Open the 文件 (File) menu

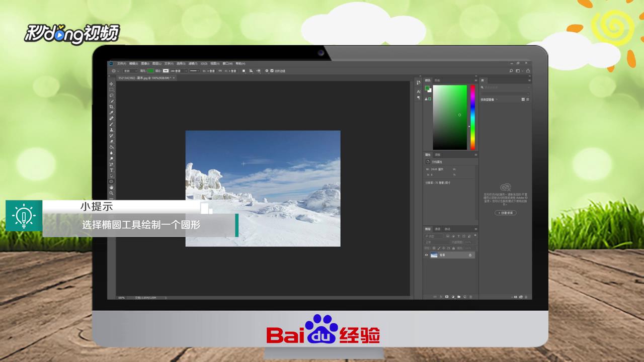click(x=121, y=64)
